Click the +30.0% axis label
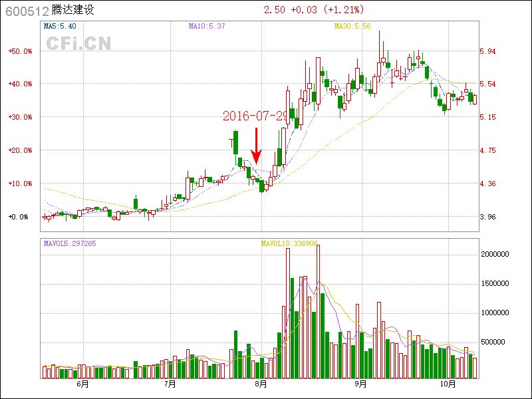This screenshot has width=532, height=399. tap(21, 117)
